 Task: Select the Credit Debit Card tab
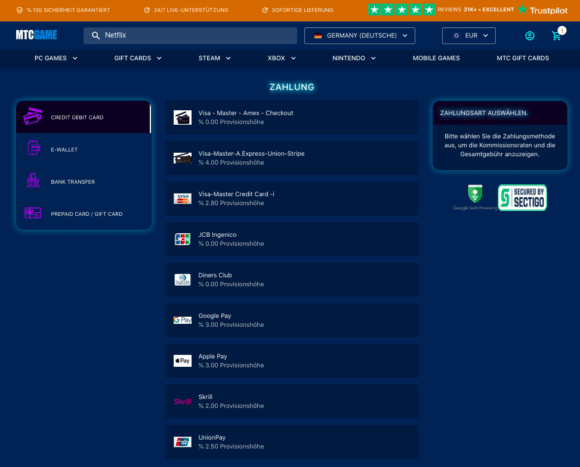coord(84,117)
